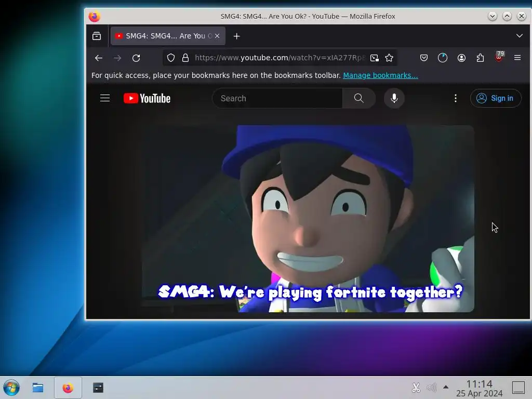Save page to Pocket
This screenshot has width=532, height=399.
click(x=424, y=58)
